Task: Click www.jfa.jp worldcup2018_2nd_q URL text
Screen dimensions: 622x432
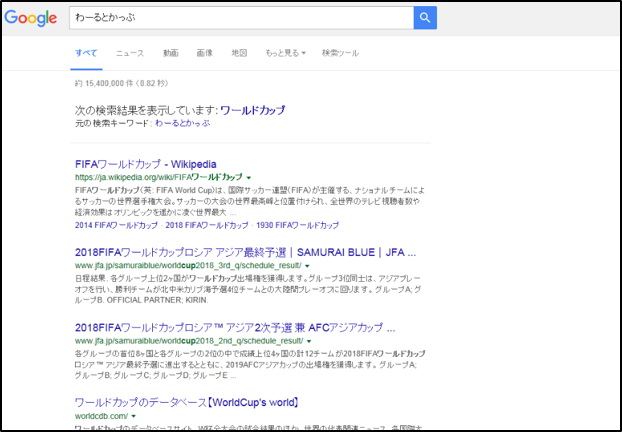Action: 189,341
